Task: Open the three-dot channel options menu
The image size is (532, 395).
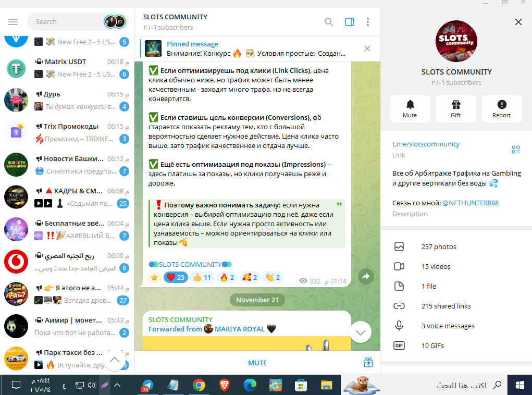Action: (368, 22)
